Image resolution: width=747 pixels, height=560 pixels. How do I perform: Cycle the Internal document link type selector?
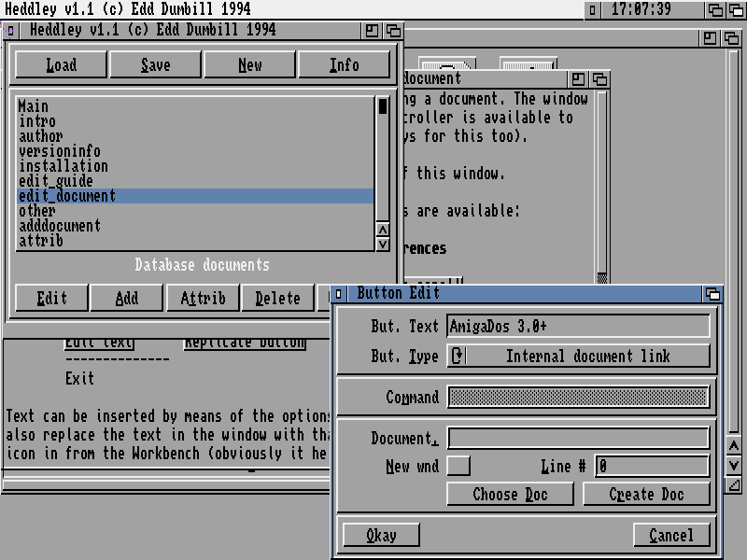579,356
